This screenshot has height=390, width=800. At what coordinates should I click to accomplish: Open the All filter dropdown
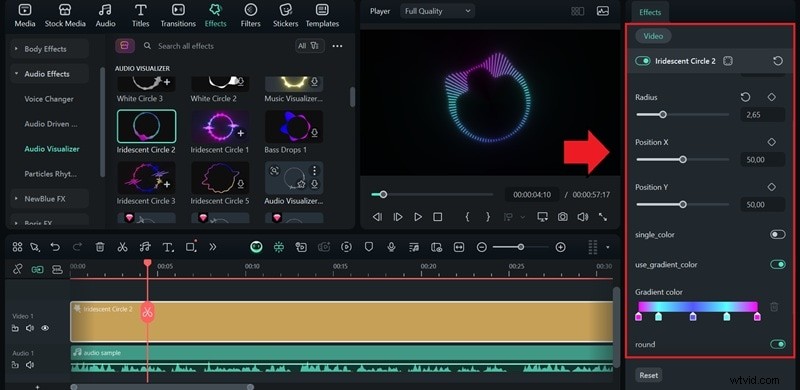pos(310,46)
